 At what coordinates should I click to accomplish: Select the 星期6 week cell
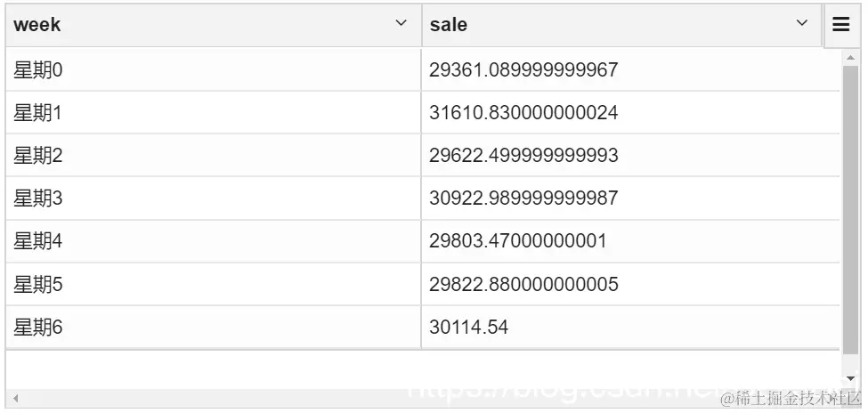[38, 328]
